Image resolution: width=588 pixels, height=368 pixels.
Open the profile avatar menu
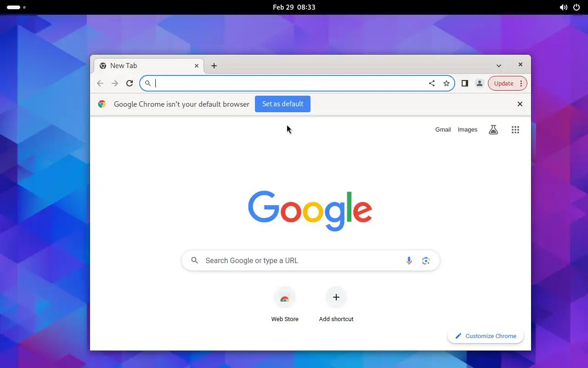point(480,83)
